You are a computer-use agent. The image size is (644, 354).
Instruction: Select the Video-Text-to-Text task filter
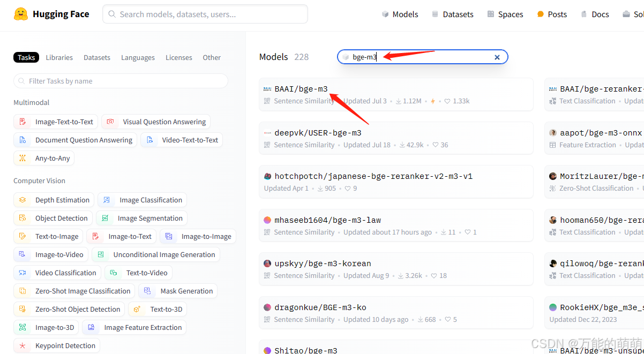click(182, 140)
